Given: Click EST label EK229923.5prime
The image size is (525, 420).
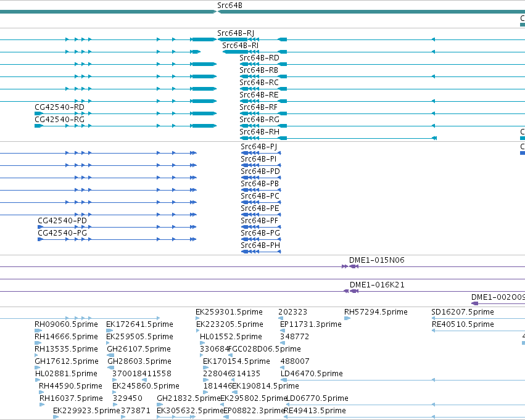Looking at the screenshot, I should tap(86, 411).
